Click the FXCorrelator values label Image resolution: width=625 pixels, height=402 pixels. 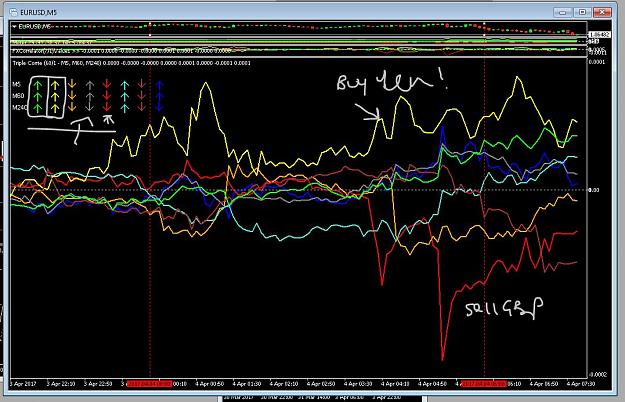point(122,51)
